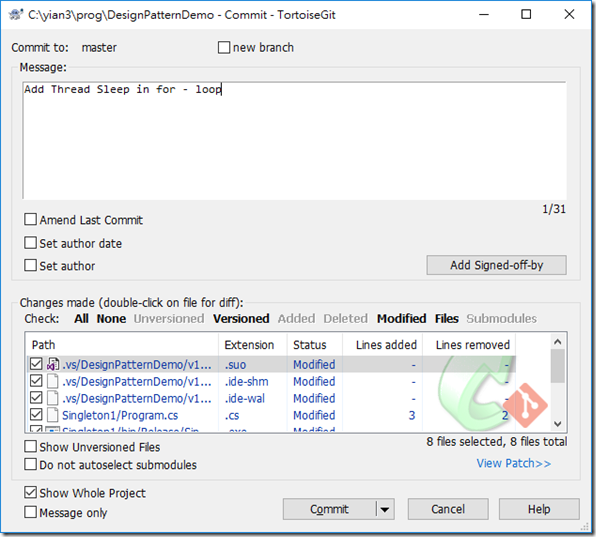Viewport: 596px width, 537px height.
Task: Click the .ide-wal file's document icon
Action: (x=53, y=398)
